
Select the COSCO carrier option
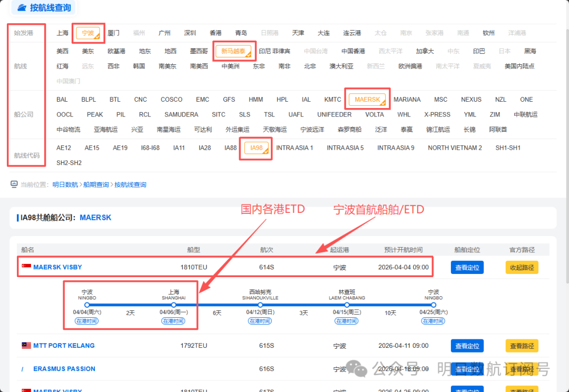[x=171, y=100]
